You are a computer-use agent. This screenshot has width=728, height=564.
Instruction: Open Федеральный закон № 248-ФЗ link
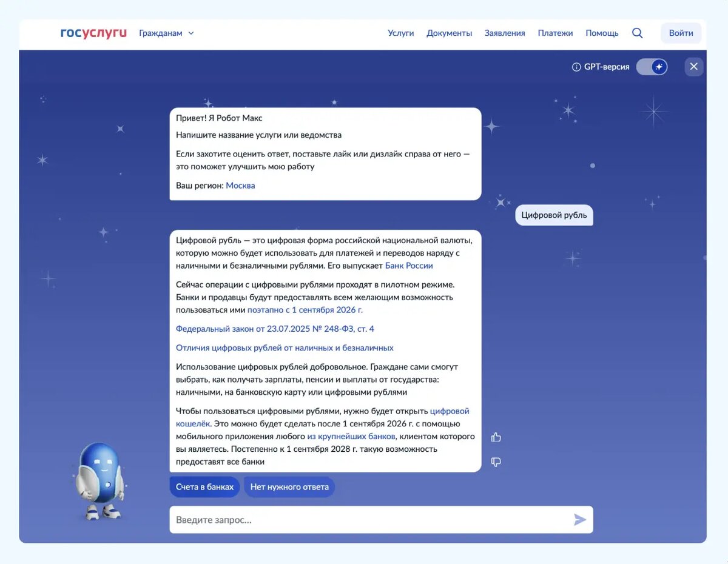point(275,329)
